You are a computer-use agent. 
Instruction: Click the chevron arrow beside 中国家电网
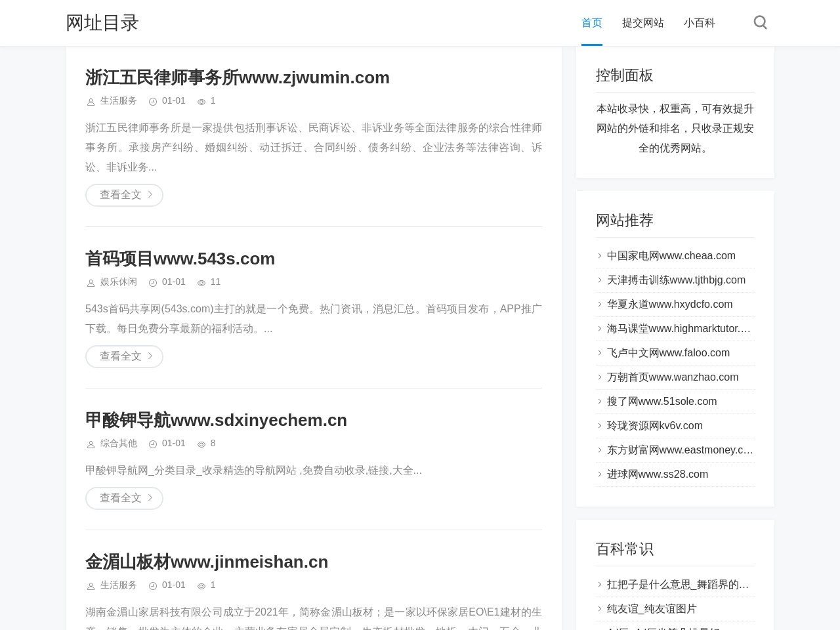pos(600,256)
